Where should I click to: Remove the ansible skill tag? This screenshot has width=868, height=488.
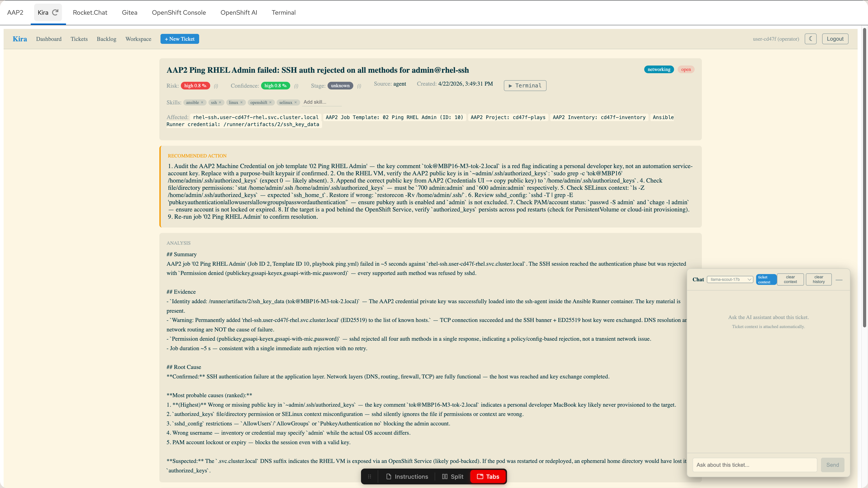(x=202, y=102)
